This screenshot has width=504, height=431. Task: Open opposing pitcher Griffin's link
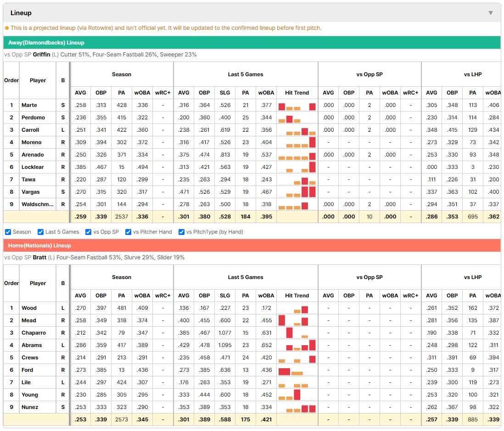[x=41, y=55]
